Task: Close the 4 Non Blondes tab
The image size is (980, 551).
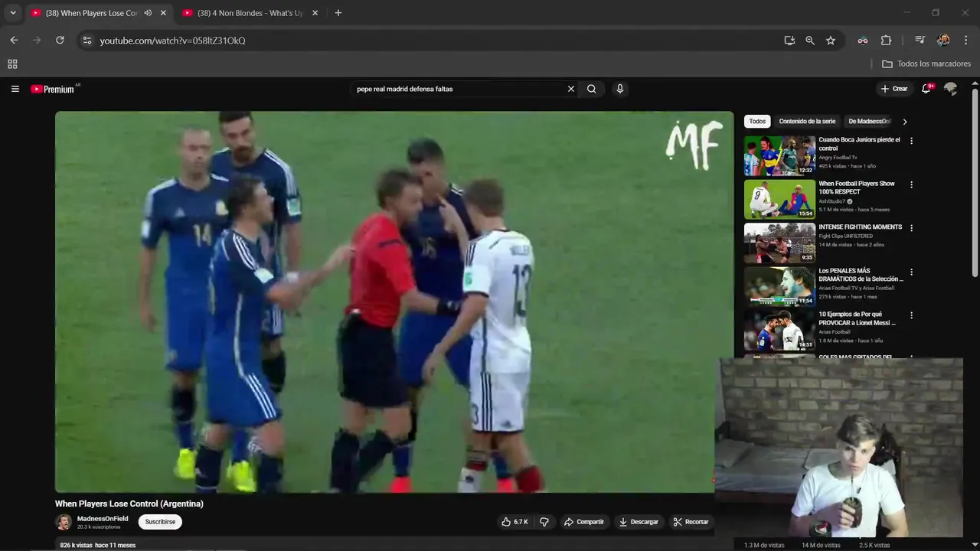Action: [x=315, y=13]
